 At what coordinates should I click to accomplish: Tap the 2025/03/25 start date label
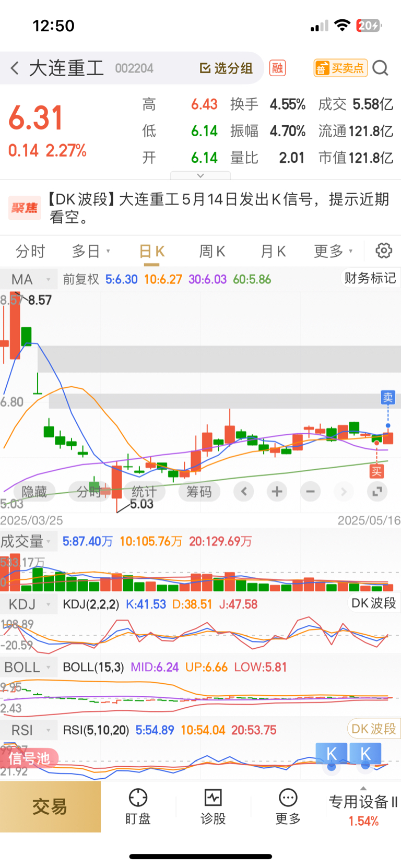click(x=31, y=520)
